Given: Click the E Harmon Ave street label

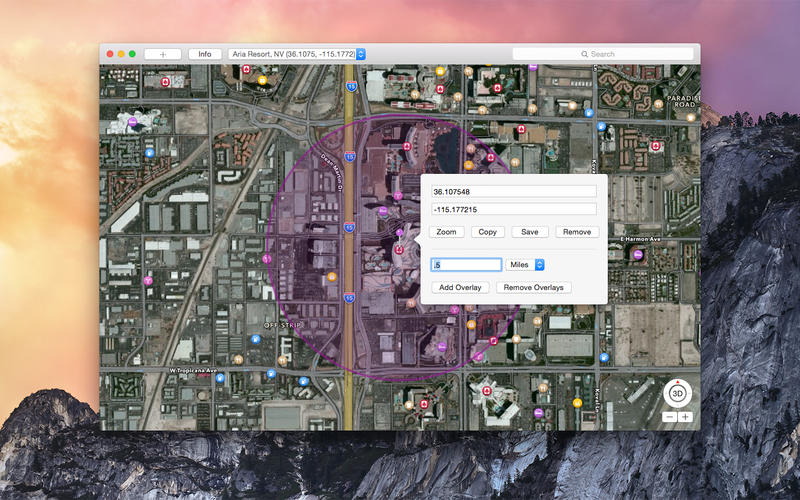Looking at the screenshot, I should pos(640,239).
